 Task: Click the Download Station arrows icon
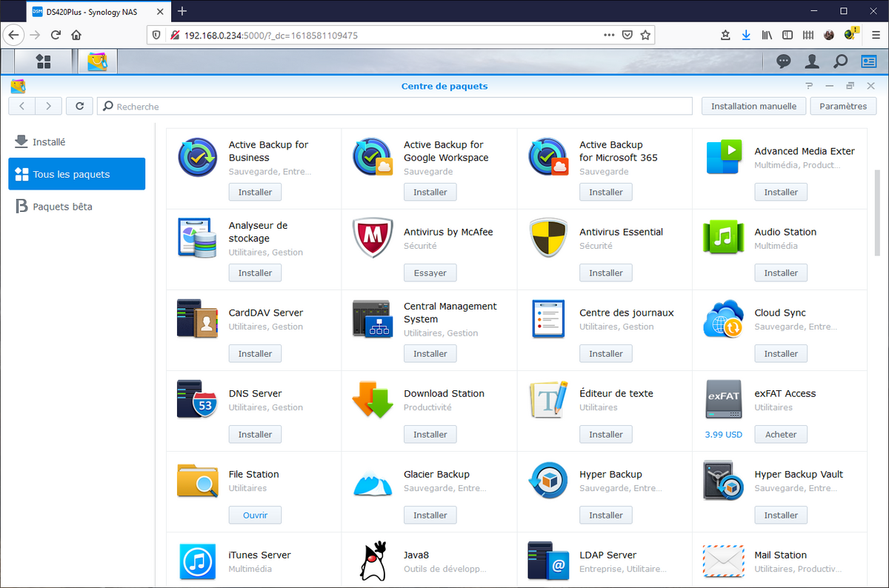[x=372, y=399]
